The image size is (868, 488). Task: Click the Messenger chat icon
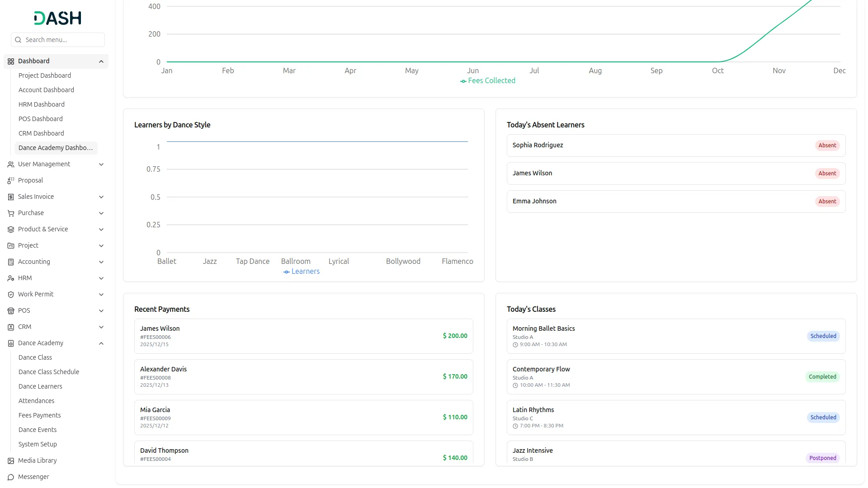tap(11, 477)
